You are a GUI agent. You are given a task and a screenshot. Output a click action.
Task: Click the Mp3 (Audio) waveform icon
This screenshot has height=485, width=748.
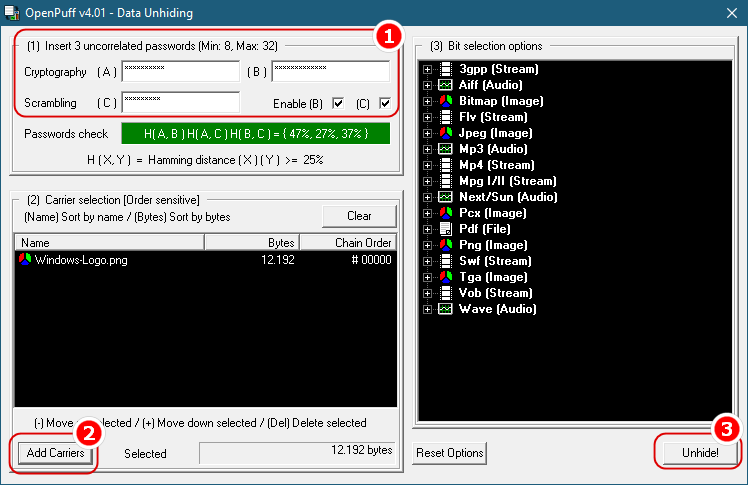[446, 149]
